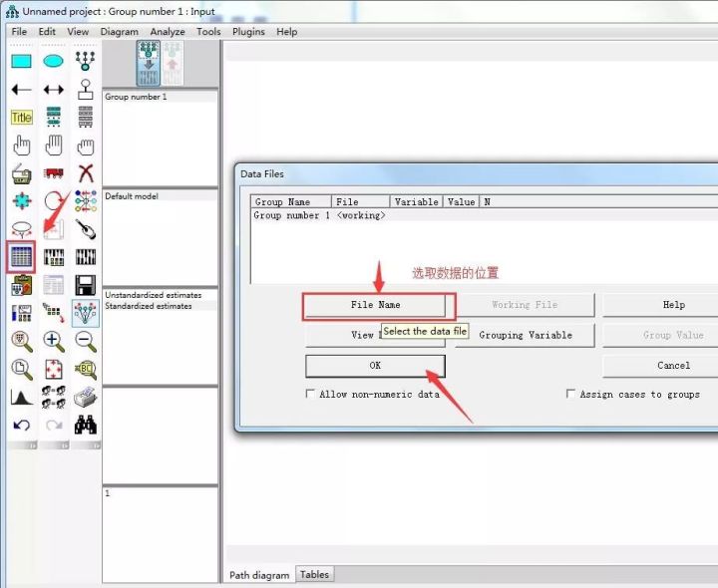
Task: Select the move objects truck tool
Action: (x=53, y=173)
